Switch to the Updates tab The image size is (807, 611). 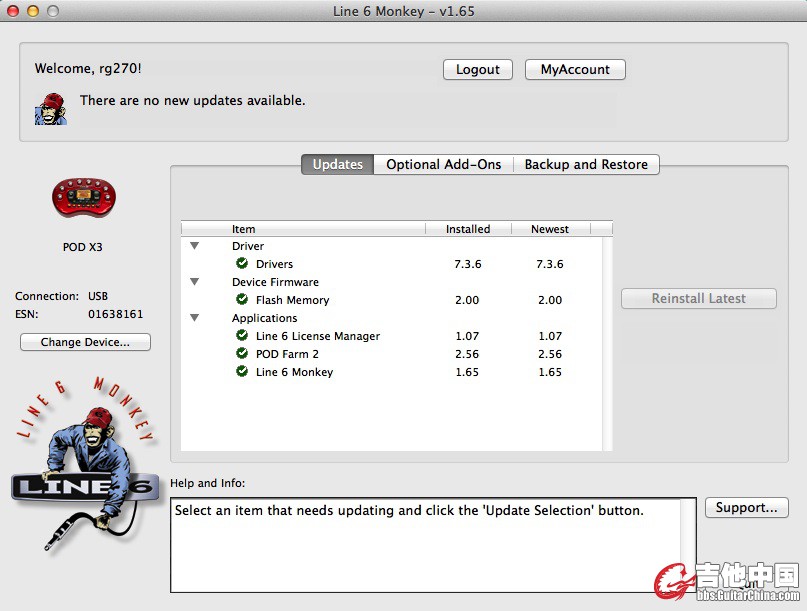click(x=338, y=164)
